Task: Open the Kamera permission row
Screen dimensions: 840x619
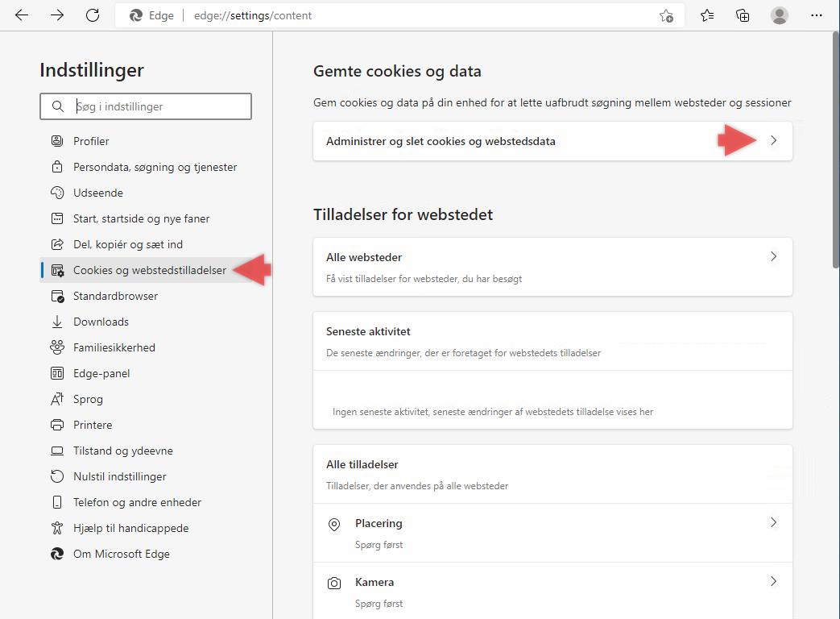Action: 552,591
